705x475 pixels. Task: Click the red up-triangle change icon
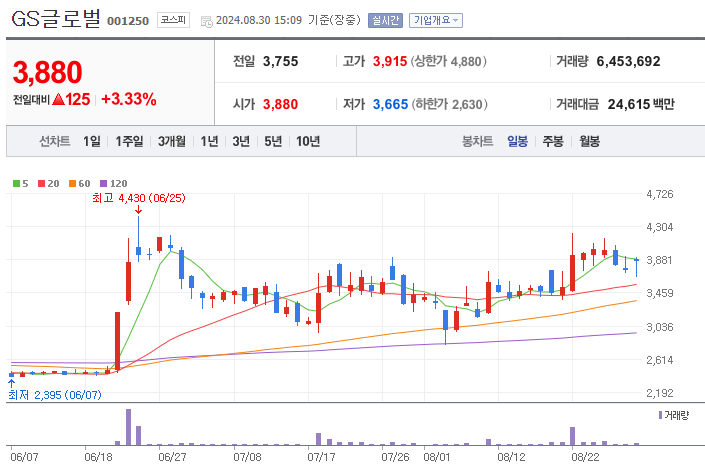58,99
